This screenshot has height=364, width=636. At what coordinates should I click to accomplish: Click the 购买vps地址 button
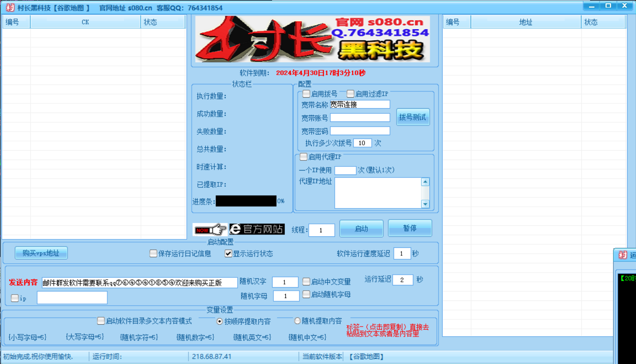click(41, 253)
